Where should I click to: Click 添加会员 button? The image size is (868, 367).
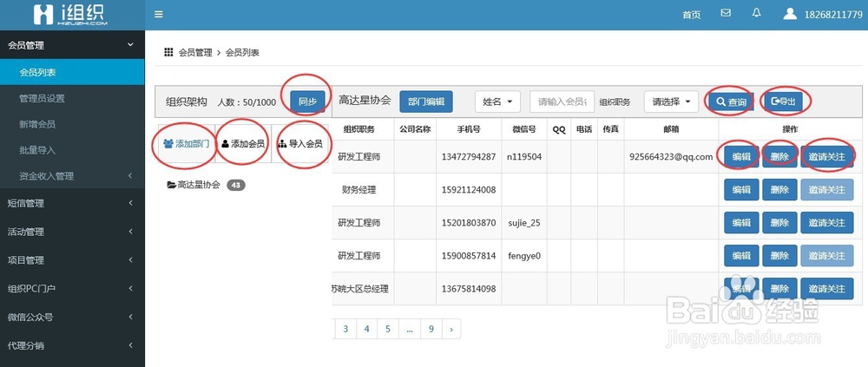click(242, 144)
